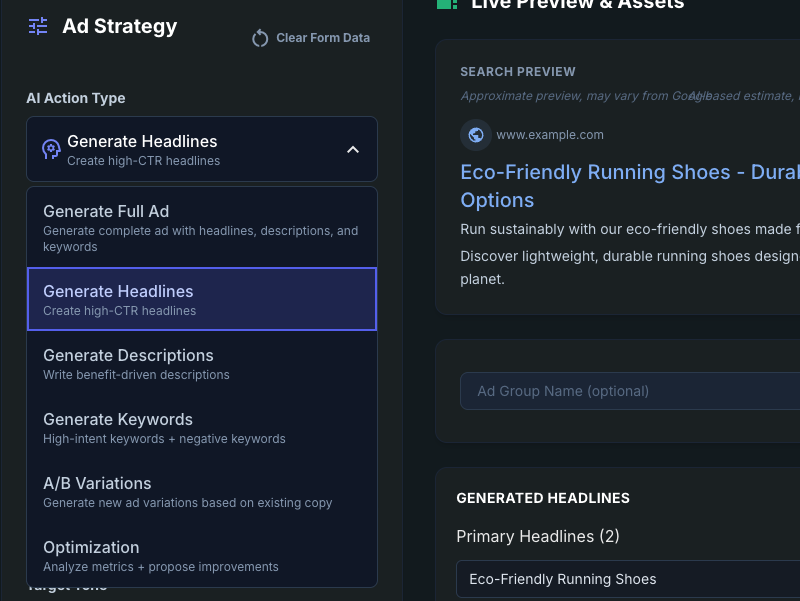Select the highlighted Generate Headlines option
This screenshot has width=800, height=601.
[201, 299]
